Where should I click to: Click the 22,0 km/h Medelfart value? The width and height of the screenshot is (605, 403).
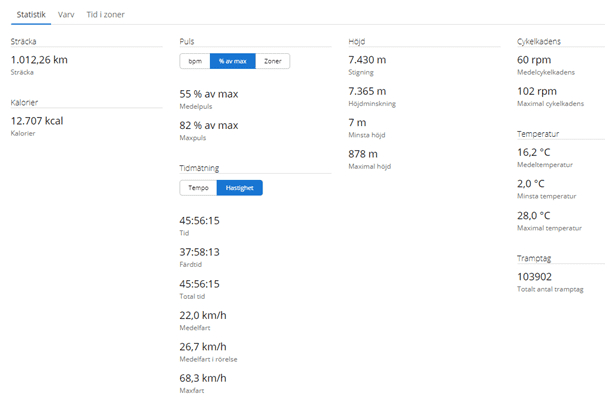(203, 315)
